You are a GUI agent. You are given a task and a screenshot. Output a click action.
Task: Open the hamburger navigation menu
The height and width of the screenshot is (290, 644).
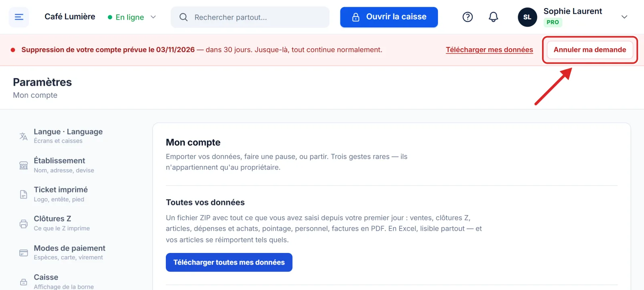(x=19, y=17)
